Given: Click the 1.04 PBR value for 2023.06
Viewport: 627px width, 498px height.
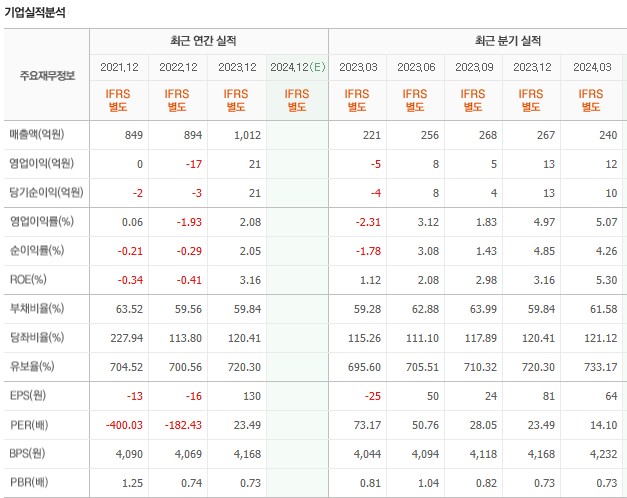Looking at the screenshot, I should tap(428, 483).
